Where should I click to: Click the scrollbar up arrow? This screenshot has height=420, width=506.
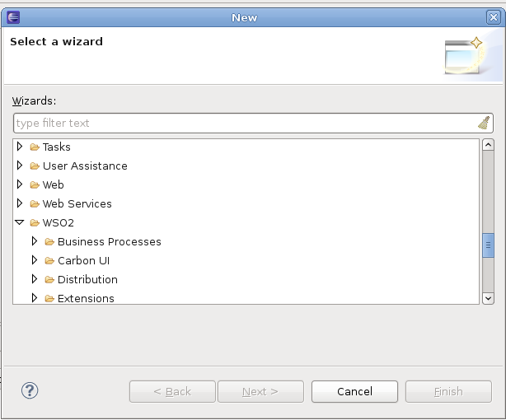tap(488, 145)
